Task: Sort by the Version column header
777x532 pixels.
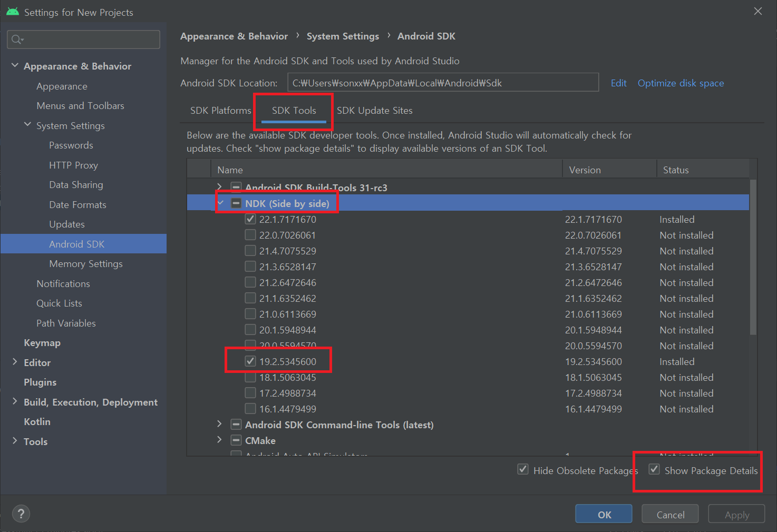Action: coord(609,170)
